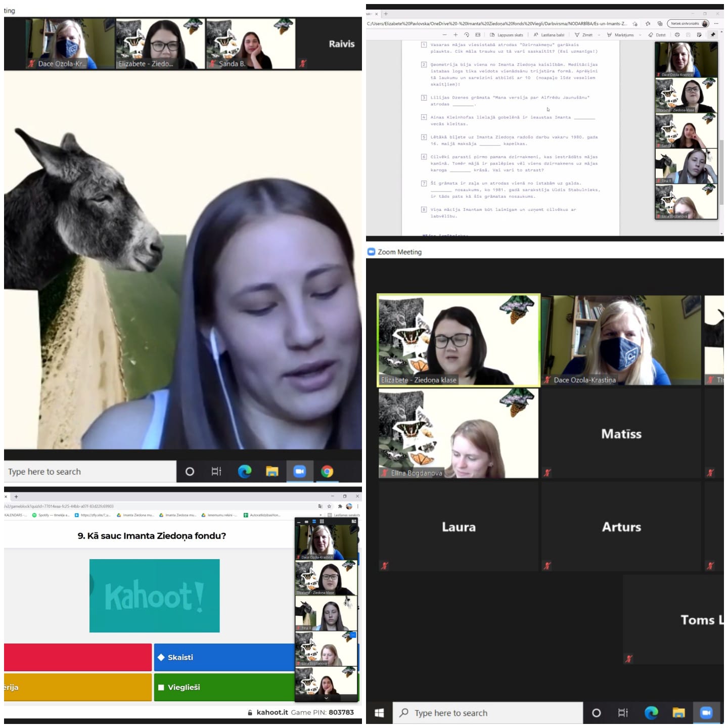Print the PDF document
The width and height of the screenshot is (728, 728).
(x=677, y=35)
